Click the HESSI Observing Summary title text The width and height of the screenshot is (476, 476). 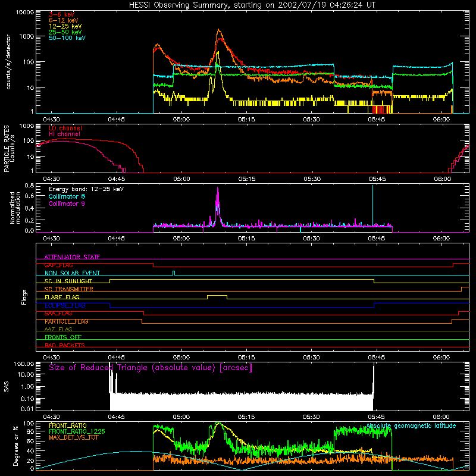(x=252, y=5)
